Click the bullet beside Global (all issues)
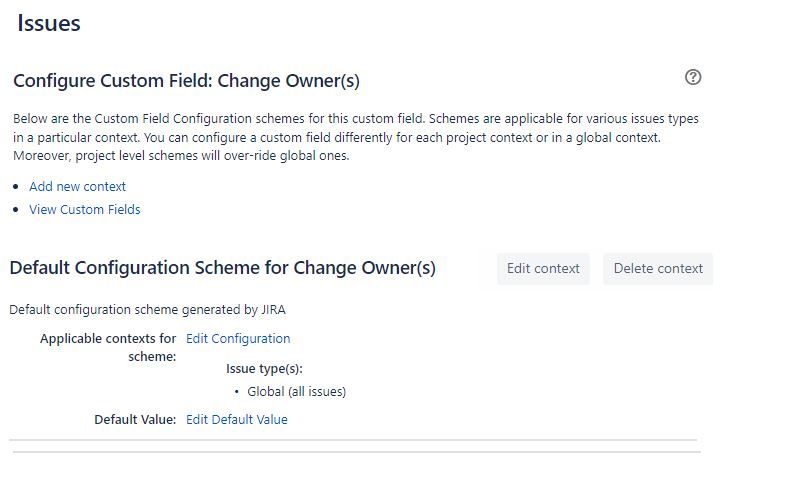The height and width of the screenshot is (479, 803). (x=237, y=392)
